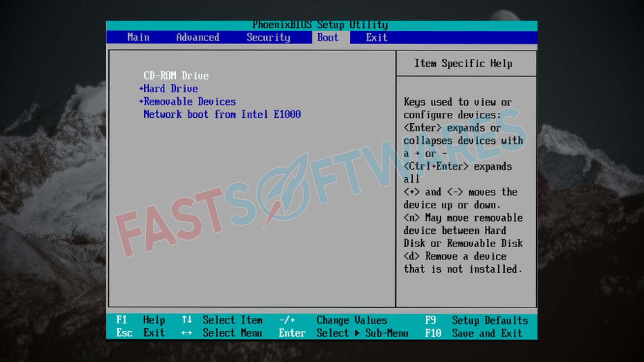Click the Hard Drive boot entry label
This screenshot has height=362, width=644.
coord(171,88)
